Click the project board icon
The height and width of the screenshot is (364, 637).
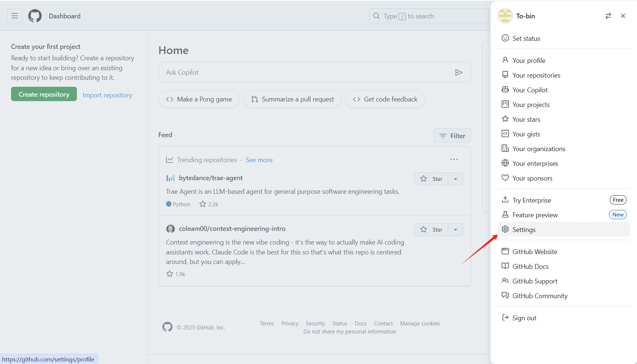505,104
